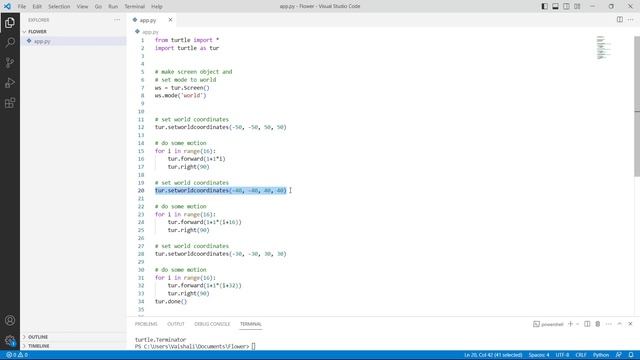The width and height of the screenshot is (640, 360).
Task: Select the powershell terminal label
Action: coord(548,324)
